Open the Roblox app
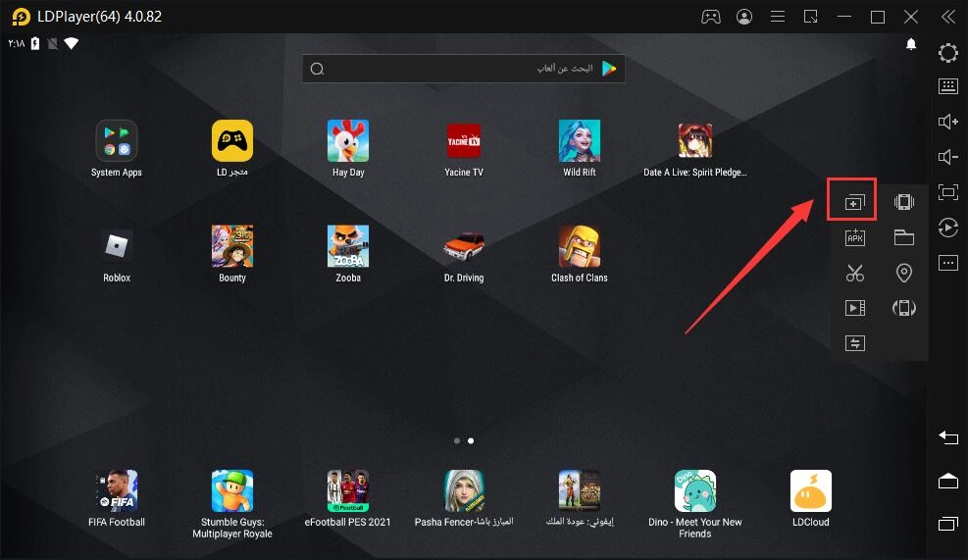This screenshot has height=560, width=968. (x=116, y=246)
